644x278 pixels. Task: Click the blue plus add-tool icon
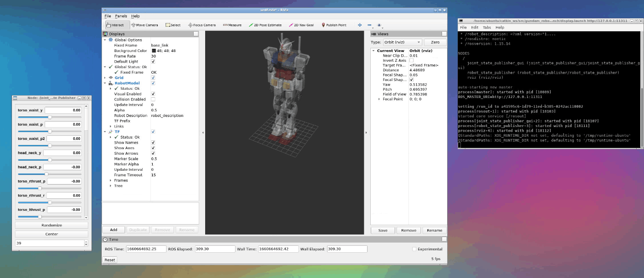click(359, 25)
